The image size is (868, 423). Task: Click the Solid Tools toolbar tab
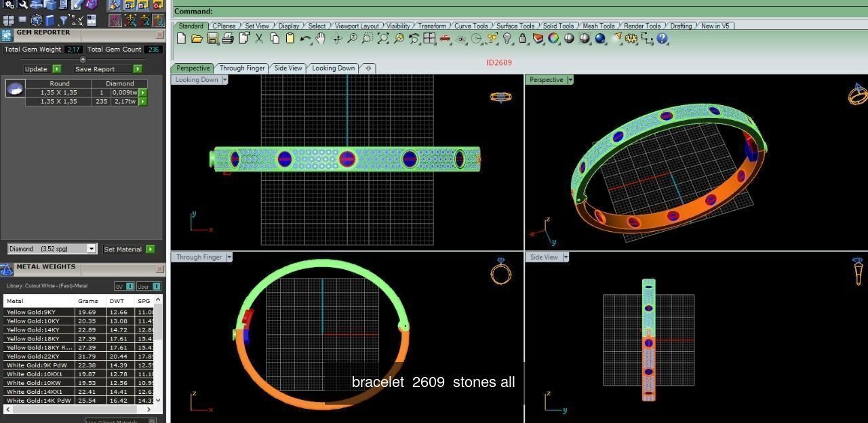pyautogui.click(x=558, y=26)
